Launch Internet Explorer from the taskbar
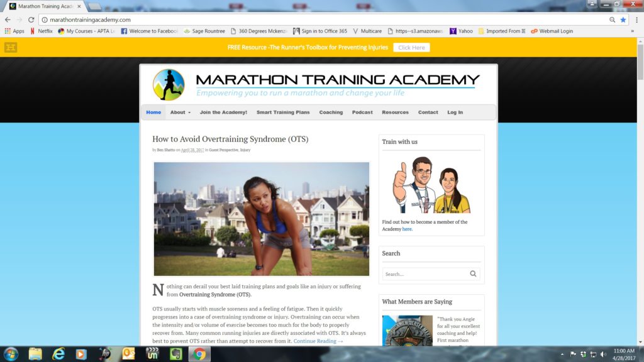The image size is (644, 362). (58, 354)
